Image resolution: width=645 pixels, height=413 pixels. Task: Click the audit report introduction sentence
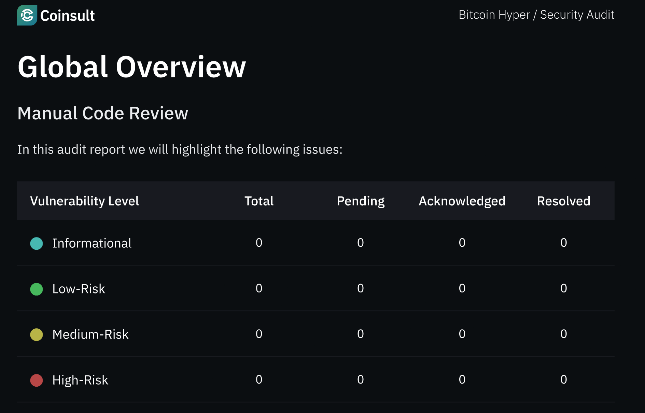coord(180,149)
